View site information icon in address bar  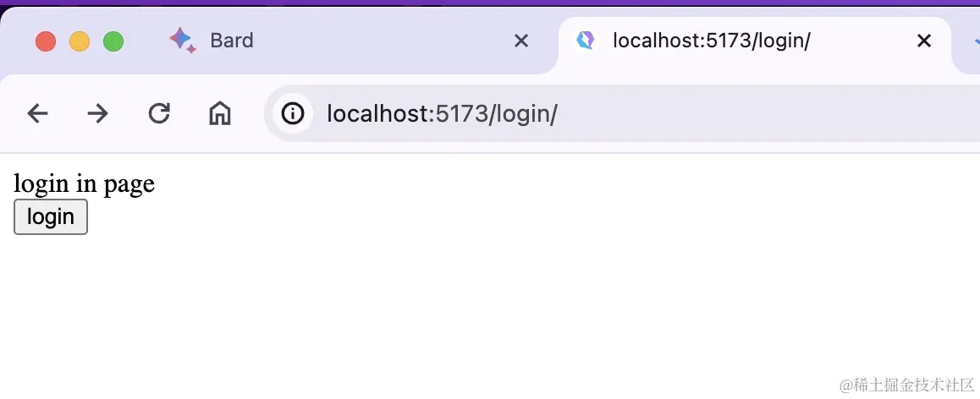point(293,113)
